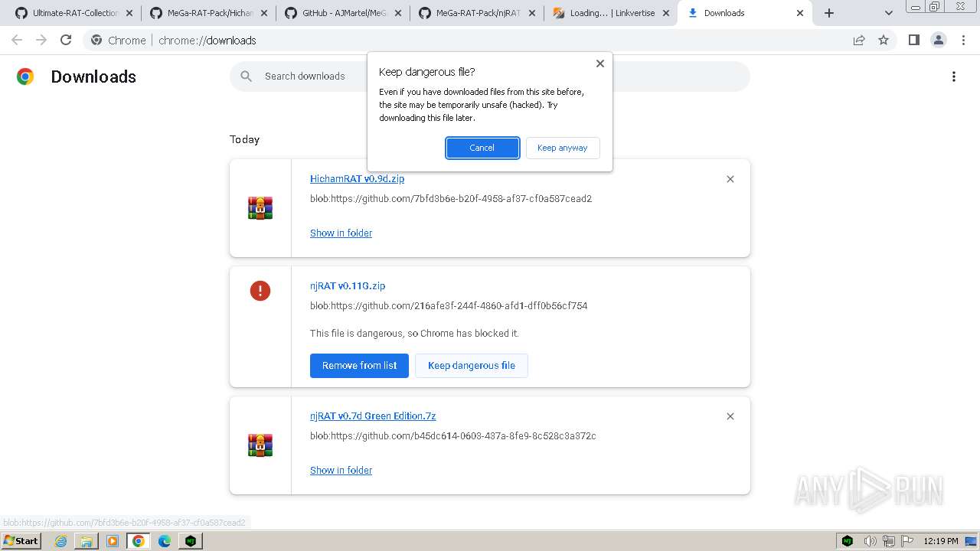Show njRAT v0.7d Green Edition in folder
Image resolution: width=980 pixels, height=551 pixels.
(341, 470)
